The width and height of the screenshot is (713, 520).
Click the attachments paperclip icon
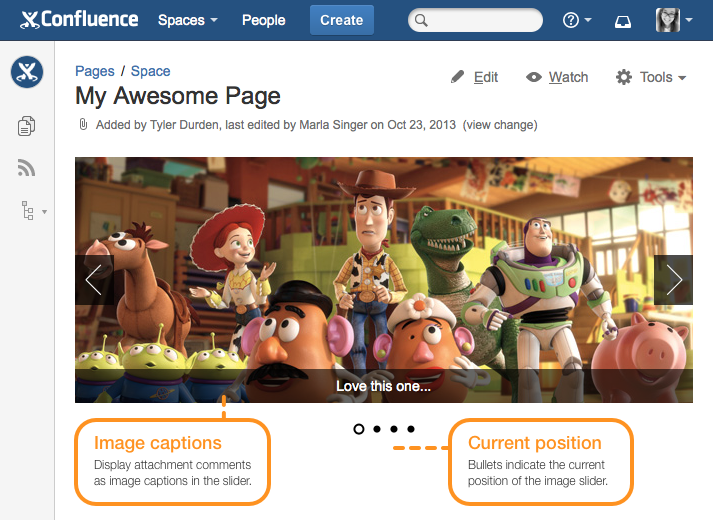(x=83, y=124)
